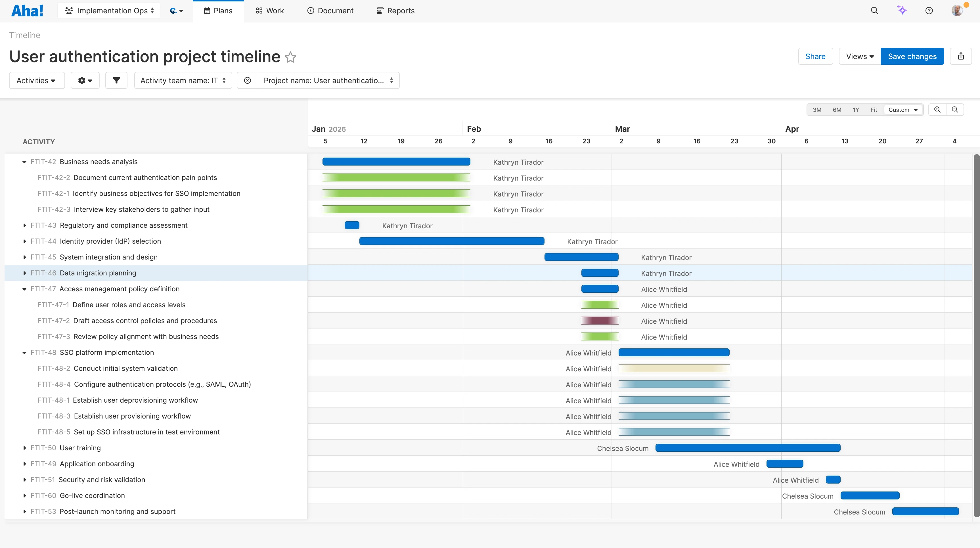980x548 pixels.
Task: Open the gear customization settings icon
Action: click(x=84, y=80)
